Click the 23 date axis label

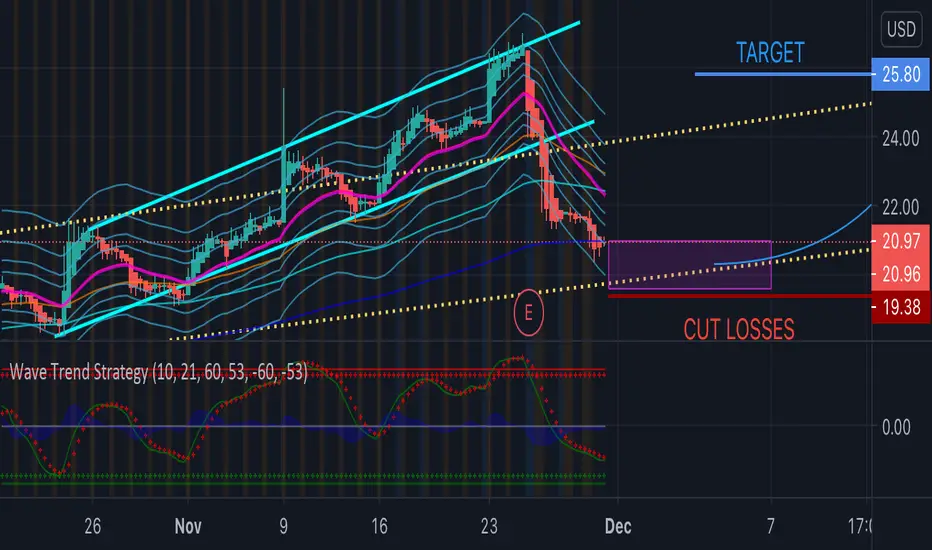(x=489, y=526)
